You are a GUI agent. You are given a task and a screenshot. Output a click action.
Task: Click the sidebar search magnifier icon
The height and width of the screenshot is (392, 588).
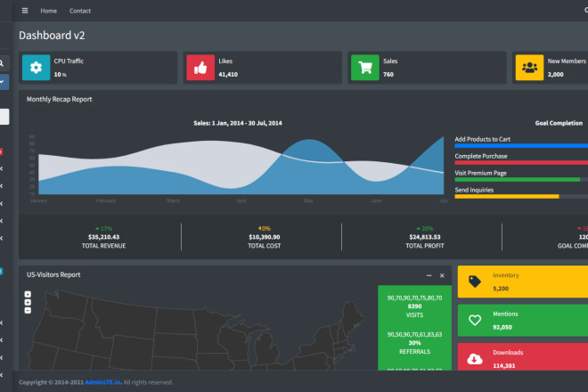[3, 63]
